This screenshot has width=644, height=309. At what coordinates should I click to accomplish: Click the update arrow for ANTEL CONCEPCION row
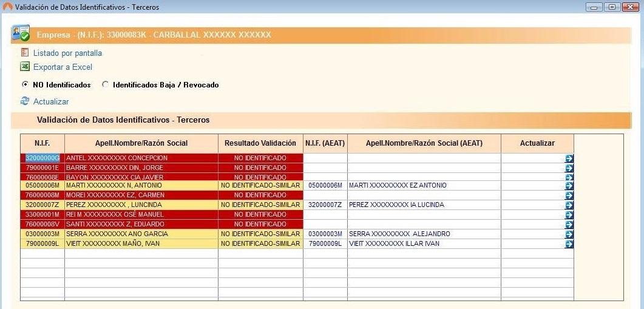569,158
